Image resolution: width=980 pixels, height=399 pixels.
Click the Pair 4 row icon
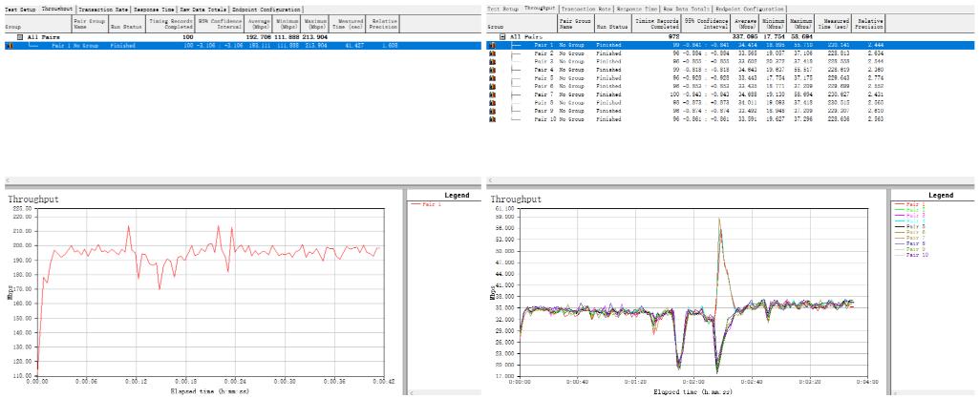(493, 70)
